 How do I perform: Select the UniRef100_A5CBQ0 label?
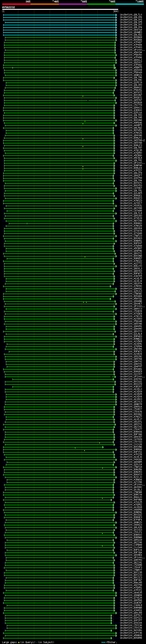(131, 156)
